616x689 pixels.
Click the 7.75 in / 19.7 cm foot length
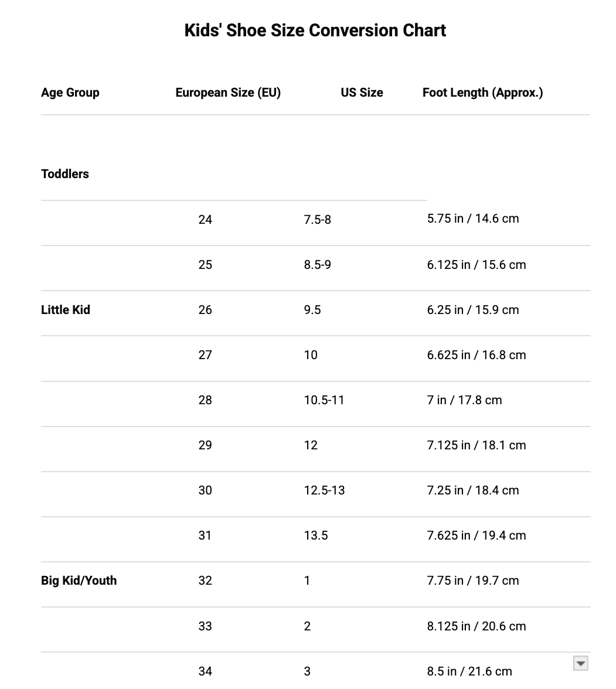(x=472, y=581)
